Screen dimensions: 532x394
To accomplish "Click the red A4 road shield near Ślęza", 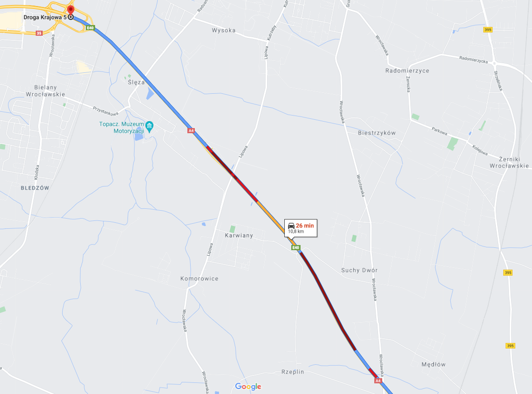I will (x=191, y=130).
